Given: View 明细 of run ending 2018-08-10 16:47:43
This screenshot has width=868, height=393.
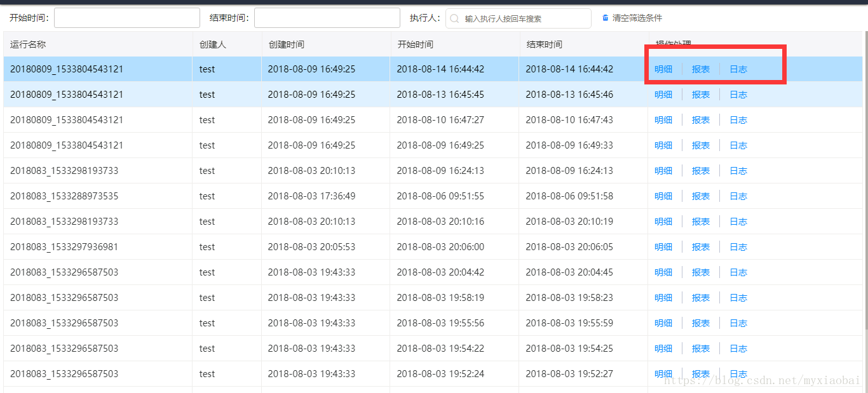Looking at the screenshot, I should tap(663, 120).
